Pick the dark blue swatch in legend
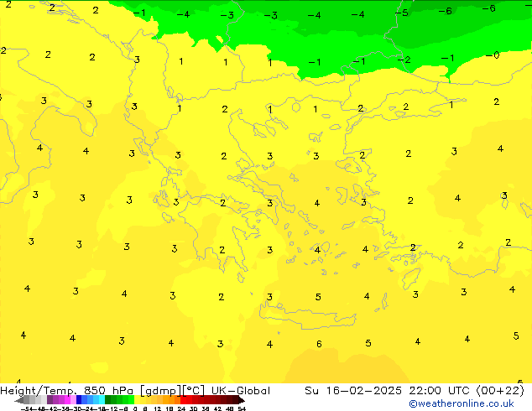This screenshot has height=411, width=532. point(79,399)
